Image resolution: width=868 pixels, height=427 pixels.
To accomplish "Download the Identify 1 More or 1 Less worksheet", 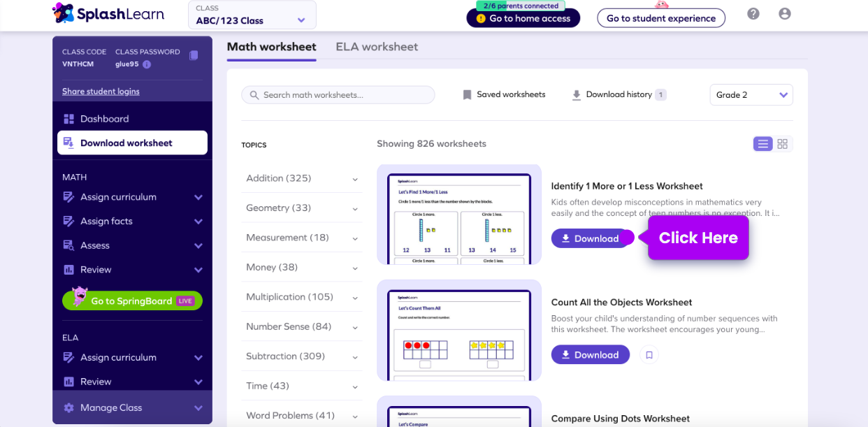I will 590,238.
